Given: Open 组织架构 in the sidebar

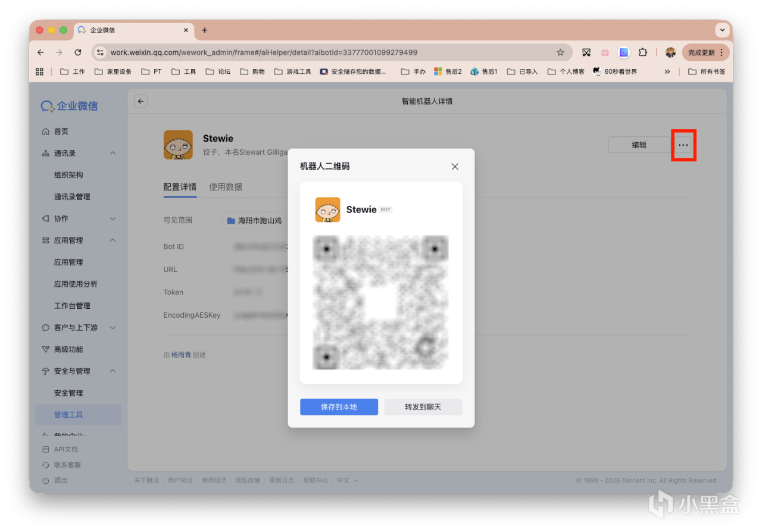Looking at the screenshot, I should click(68, 175).
